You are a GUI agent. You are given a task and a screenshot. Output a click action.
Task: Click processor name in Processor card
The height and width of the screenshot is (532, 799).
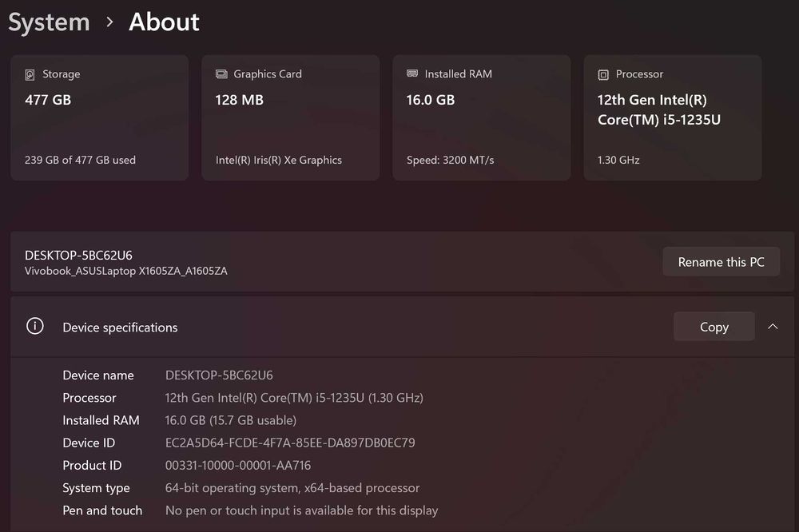[659, 109]
